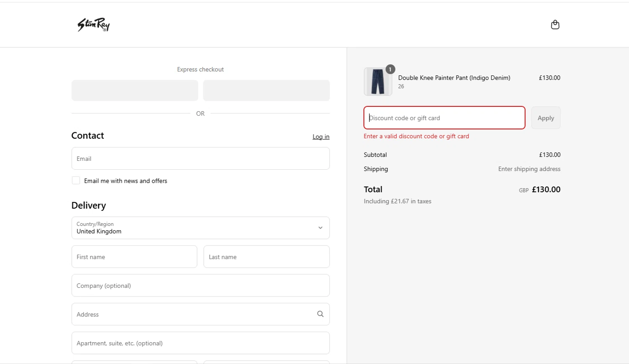Click the quantity badge showing 1
The height and width of the screenshot is (364, 629).
(x=390, y=69)
